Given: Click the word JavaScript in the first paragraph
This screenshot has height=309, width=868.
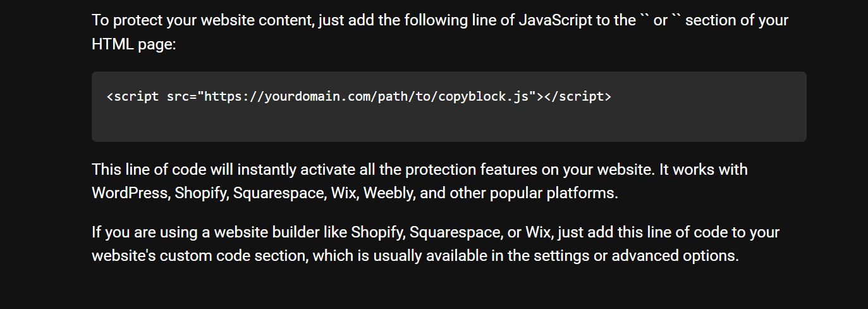Looking at the screenshot, I should point(555,20).
